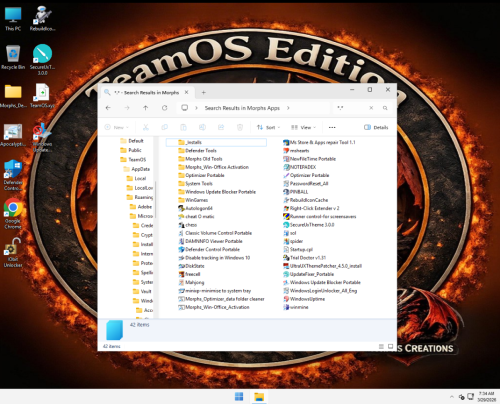Image resolution: width=500 pixels, height=404 pixels.
Task: Go up one folder level
Action: point(146,108)
